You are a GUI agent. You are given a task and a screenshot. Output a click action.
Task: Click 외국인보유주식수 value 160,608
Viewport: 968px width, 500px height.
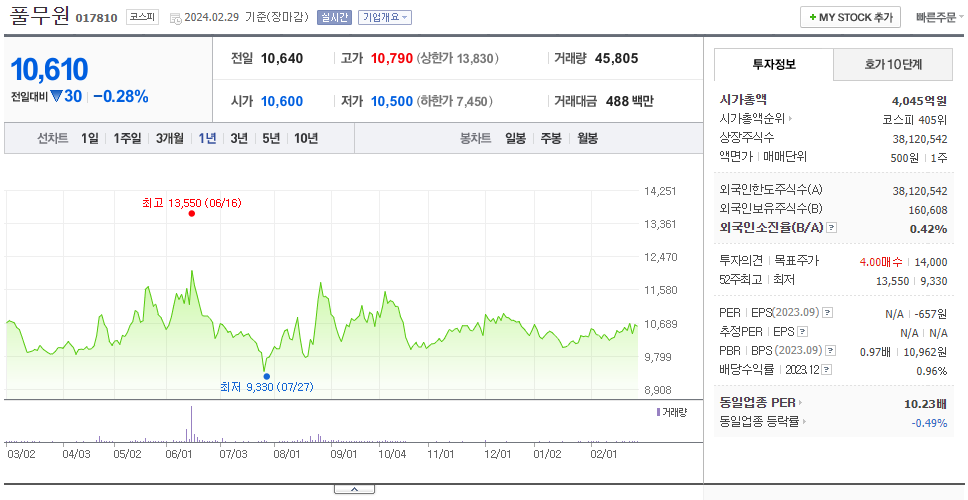click(x=928, y=210)
